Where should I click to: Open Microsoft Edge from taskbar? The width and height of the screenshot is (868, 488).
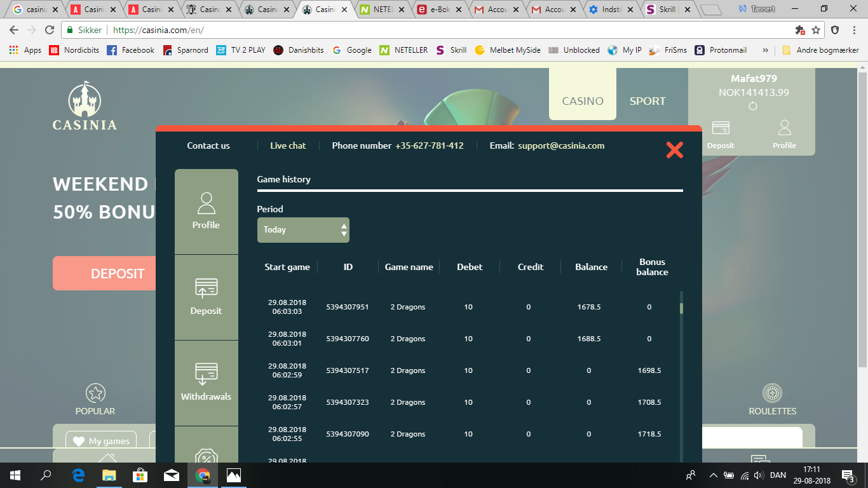(78, 475)
